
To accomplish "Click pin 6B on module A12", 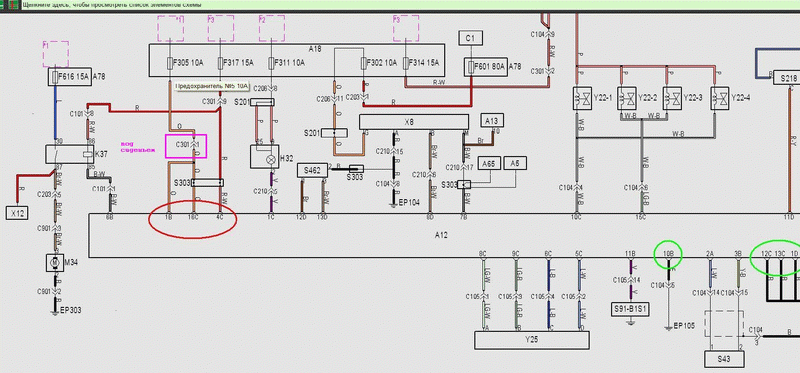I will click(109, 217).
